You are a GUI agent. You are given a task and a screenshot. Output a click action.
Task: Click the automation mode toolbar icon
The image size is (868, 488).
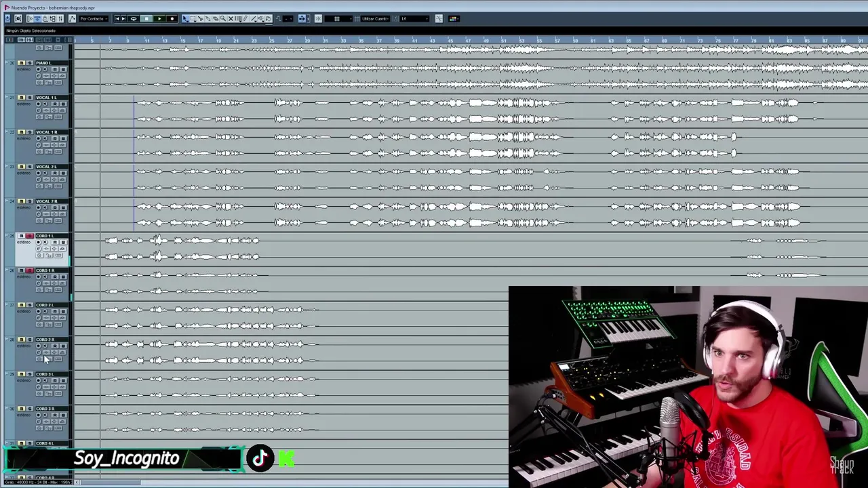tap(73, 19)
